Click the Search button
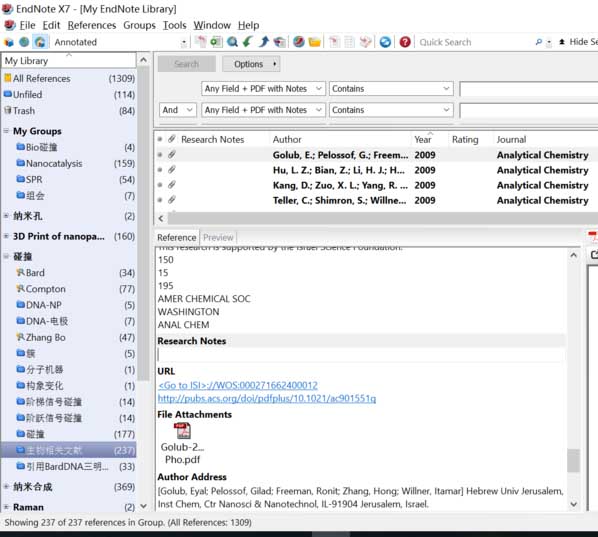Screen dimensions: 598x537 (x=186, y=64)
